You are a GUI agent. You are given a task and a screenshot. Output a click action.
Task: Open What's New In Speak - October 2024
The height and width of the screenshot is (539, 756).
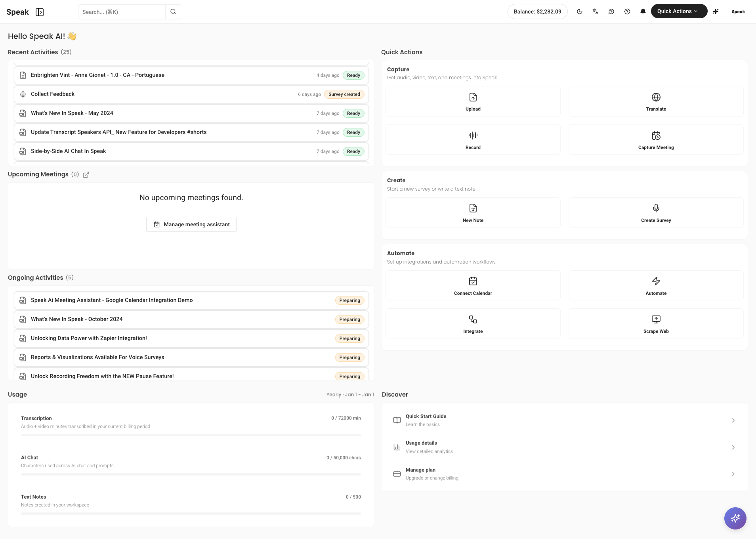tap(191, 319)
